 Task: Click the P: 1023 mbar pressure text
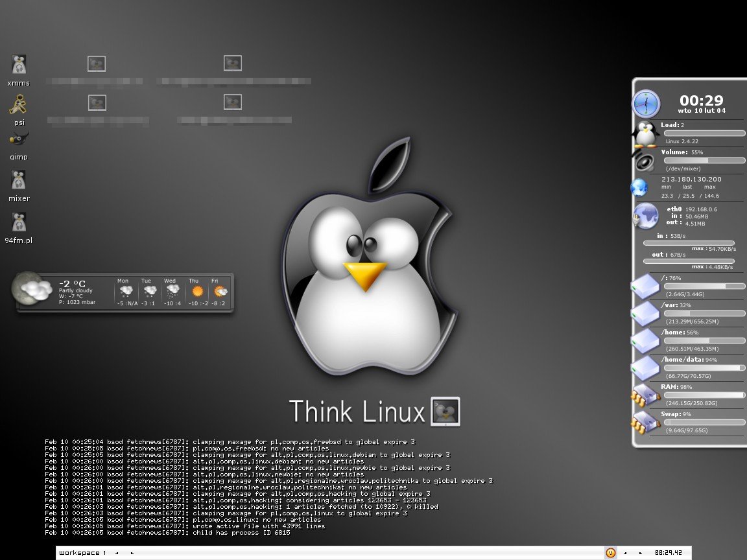[77, 303]
